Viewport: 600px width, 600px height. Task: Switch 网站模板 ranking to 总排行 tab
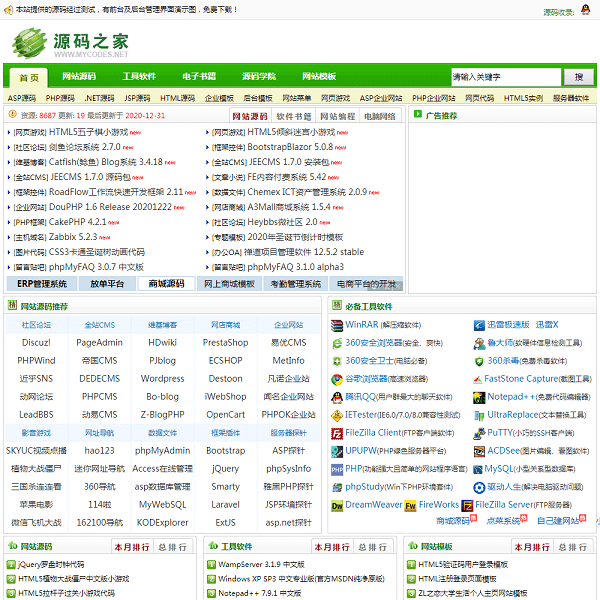pyautogui.click(x=573, y=547)
